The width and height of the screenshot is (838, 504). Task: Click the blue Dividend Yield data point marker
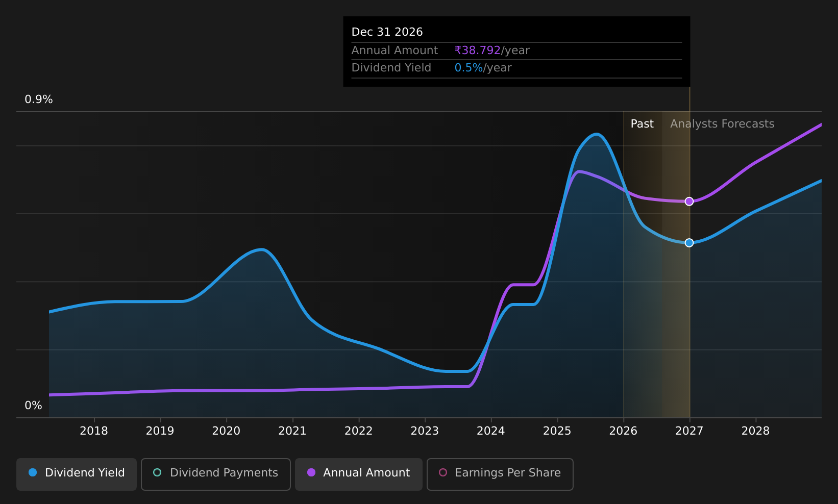pyautogui.click(x=689, y=243)
